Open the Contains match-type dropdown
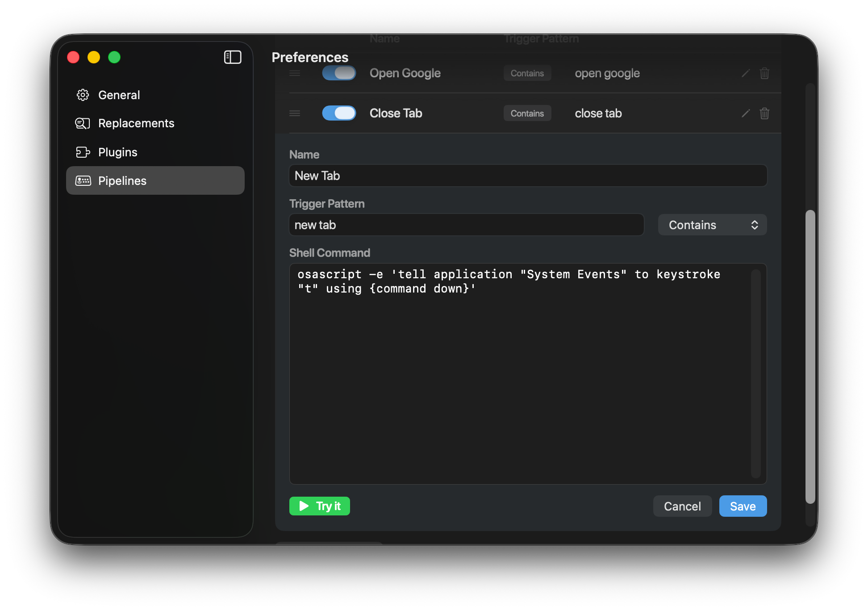Viewport: 868px width, 611px height. [712, 225]
